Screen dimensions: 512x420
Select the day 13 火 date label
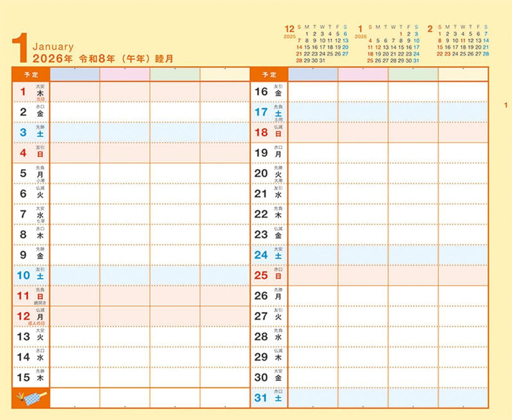(31, 336)
